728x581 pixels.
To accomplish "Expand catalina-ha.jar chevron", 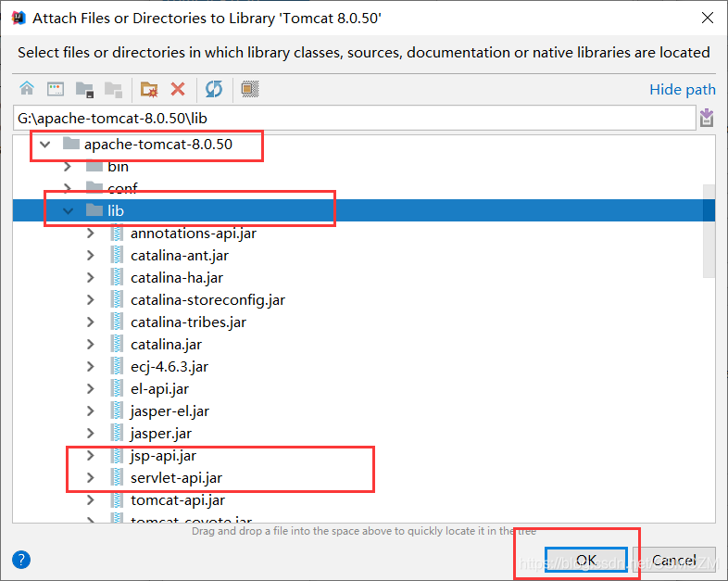I will 91,278.
